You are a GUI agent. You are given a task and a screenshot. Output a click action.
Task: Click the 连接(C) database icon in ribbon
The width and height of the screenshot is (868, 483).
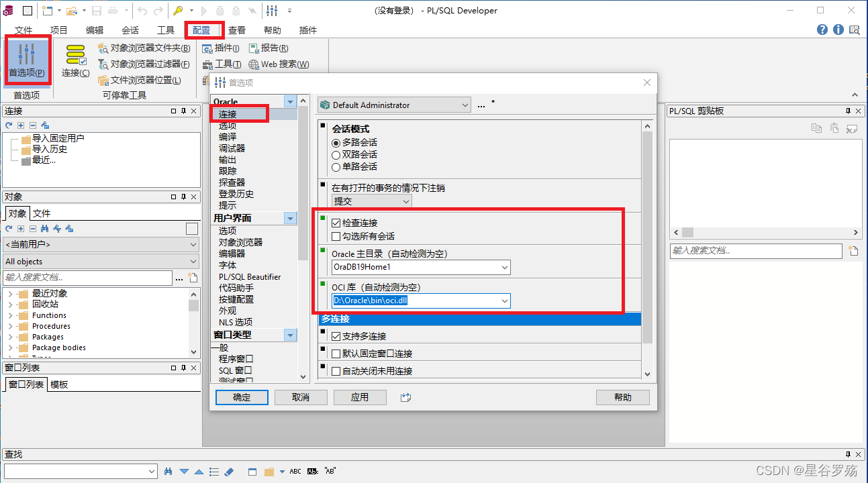[76, 60]
